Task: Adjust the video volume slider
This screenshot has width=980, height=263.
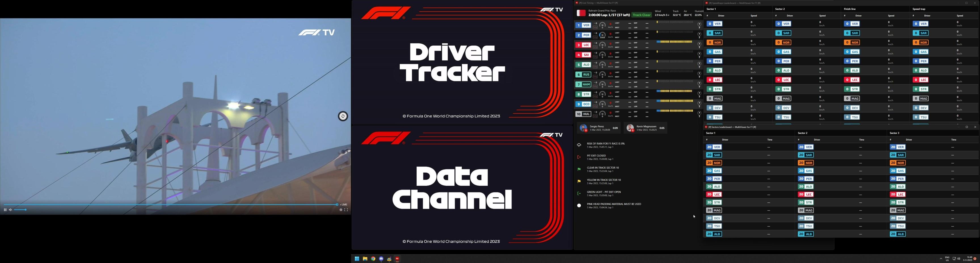Action: point(20,210)
